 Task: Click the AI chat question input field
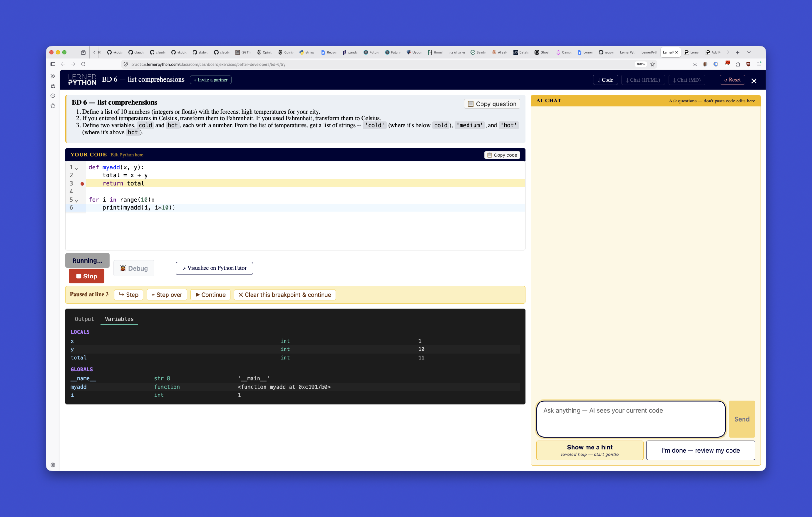[631, 419]
